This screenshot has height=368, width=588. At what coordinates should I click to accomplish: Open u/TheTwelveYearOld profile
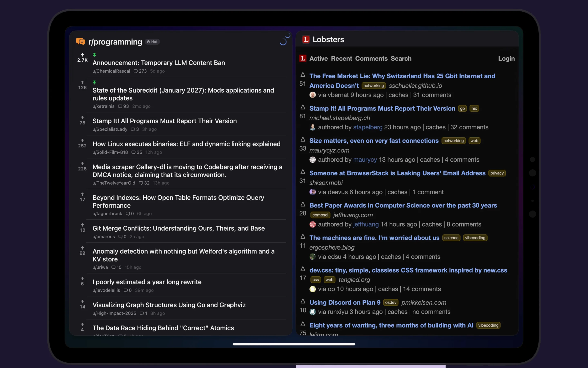coord(114,183)
